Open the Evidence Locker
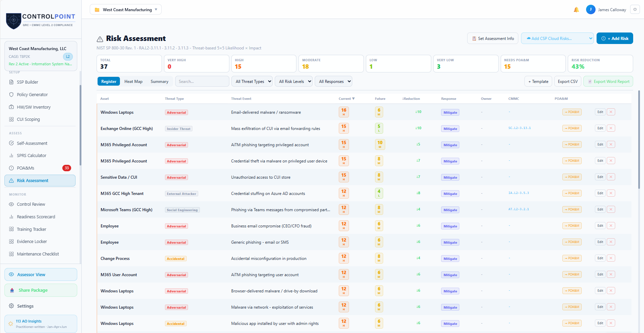 pos(32,241)
